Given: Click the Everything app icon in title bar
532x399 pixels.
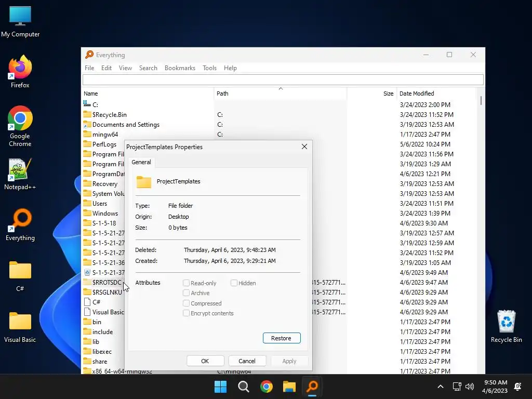Looking at the screenshot, I should coord(89,55).
